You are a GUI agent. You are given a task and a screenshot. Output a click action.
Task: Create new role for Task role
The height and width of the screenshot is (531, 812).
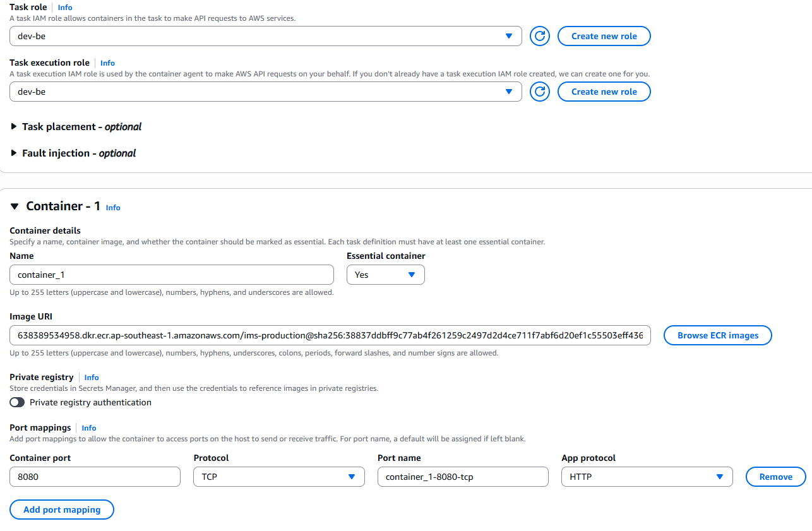tap(604, 36)
